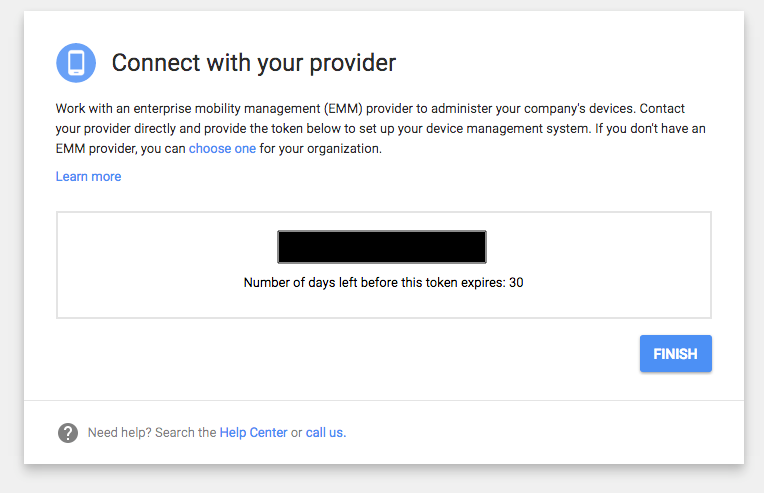Click the "for your organization." text
764x493 pixels.
pyautogui.click(x=321, y=149)
